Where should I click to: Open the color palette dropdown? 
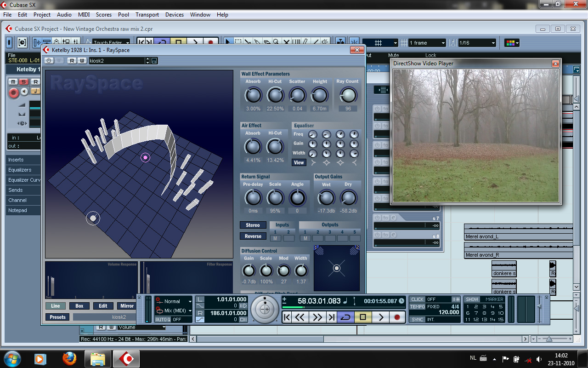click(x=512, y=43)
